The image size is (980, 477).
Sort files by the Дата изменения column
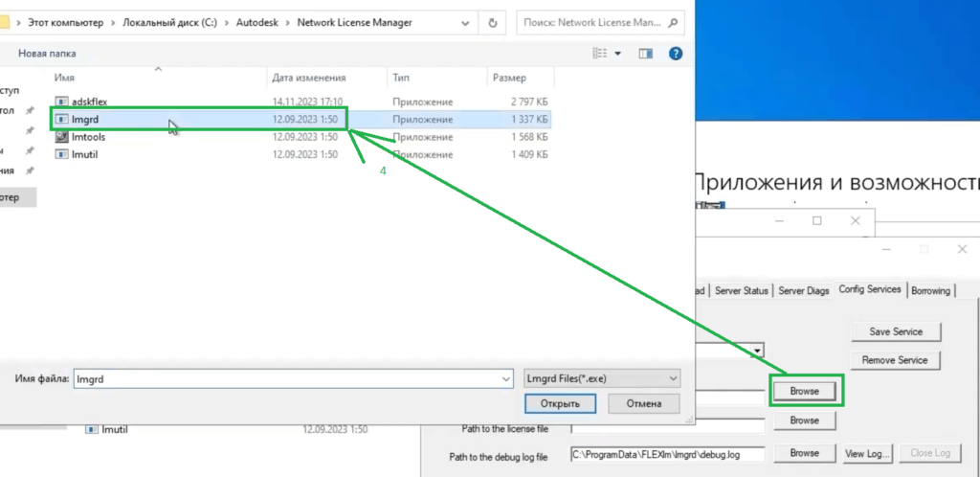[308, 78]
